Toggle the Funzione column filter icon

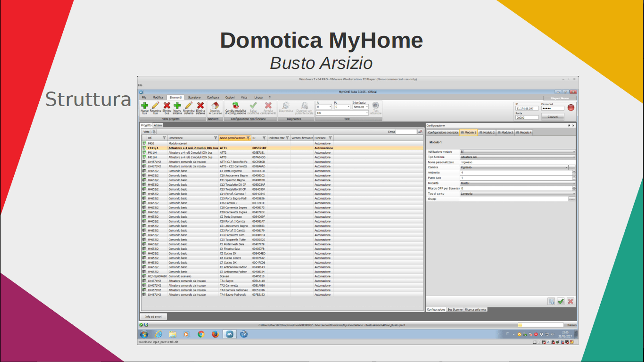pyautogui.click(x=330, y=138)
